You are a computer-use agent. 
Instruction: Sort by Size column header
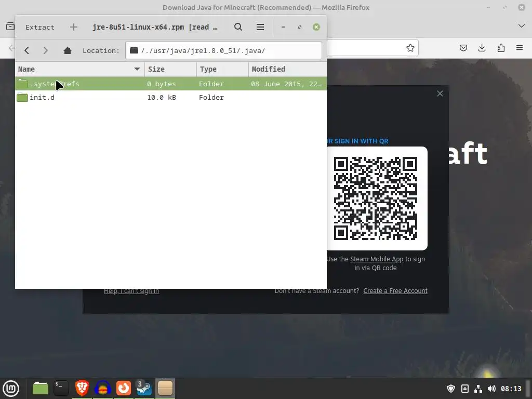170,69
